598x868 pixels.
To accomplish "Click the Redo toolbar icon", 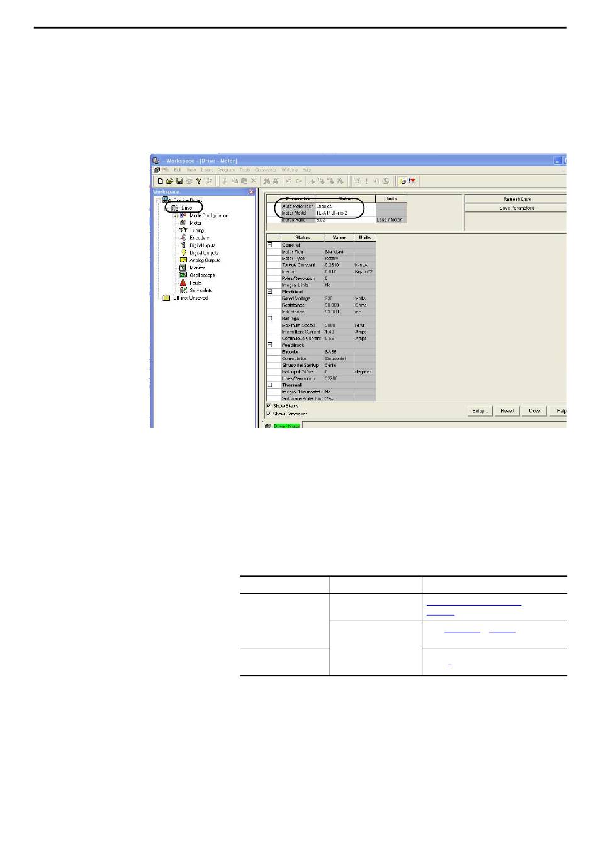I will [x=299, y=181].
